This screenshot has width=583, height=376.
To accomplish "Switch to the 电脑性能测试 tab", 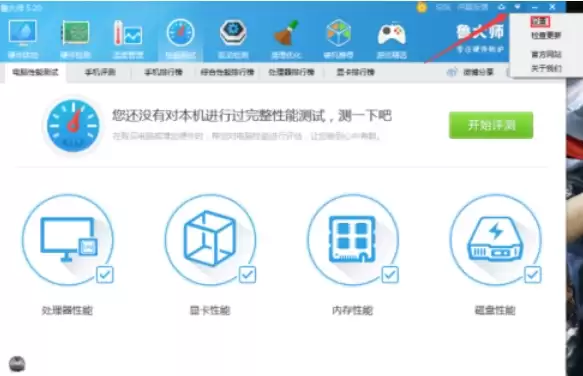I will pos(36,72).
